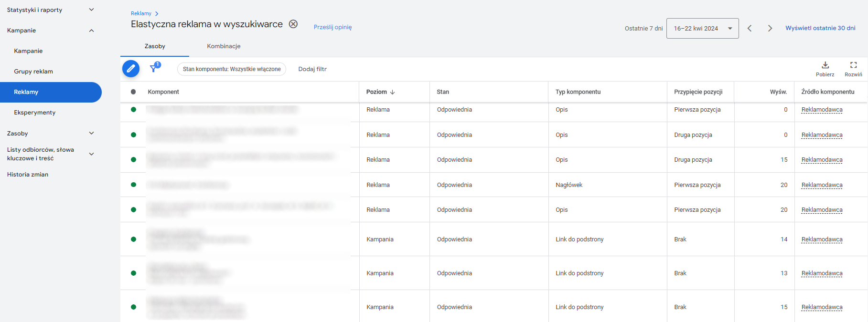
Task: Download the table with Pobierz icon
Action: [825, 65]
